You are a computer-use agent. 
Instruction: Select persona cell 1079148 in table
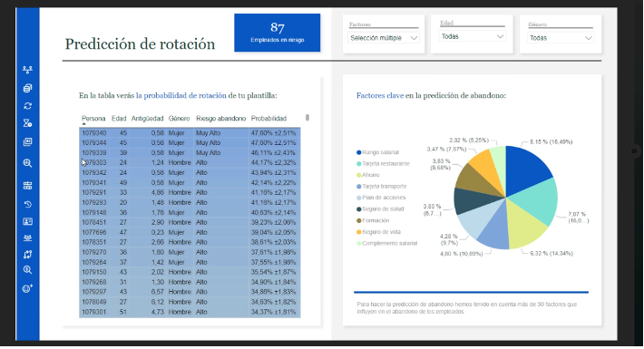[93, 213]
